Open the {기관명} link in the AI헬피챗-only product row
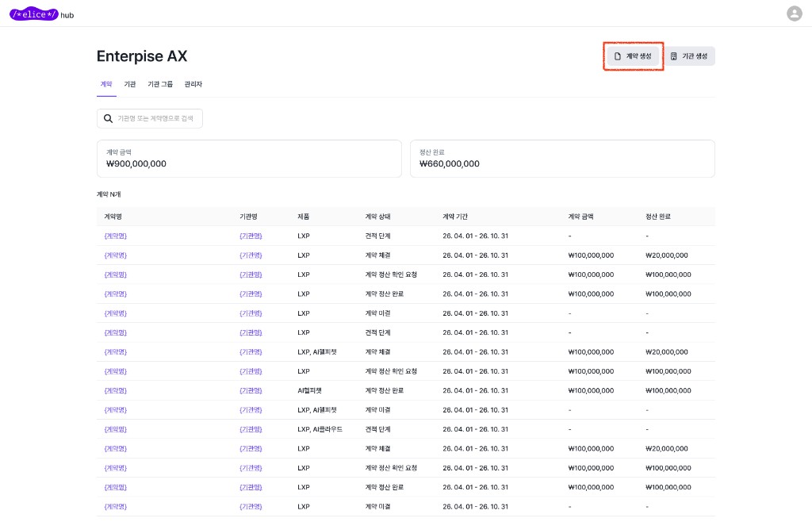The height and width of the screenshot is (522, 812). point(251,390)
